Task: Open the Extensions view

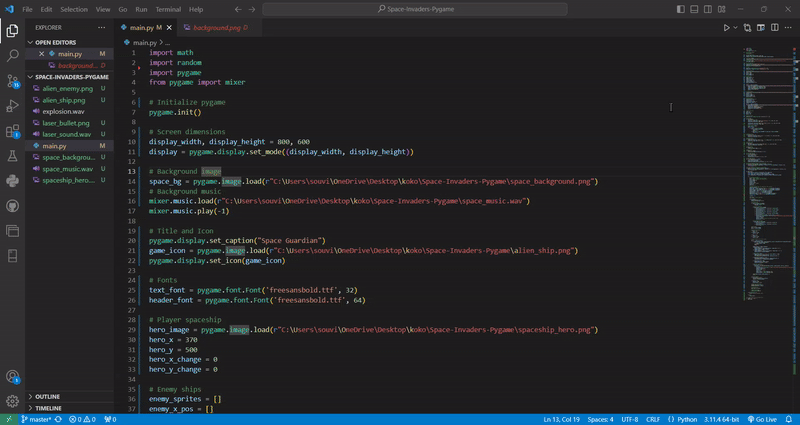Action: tap(13, 131)
